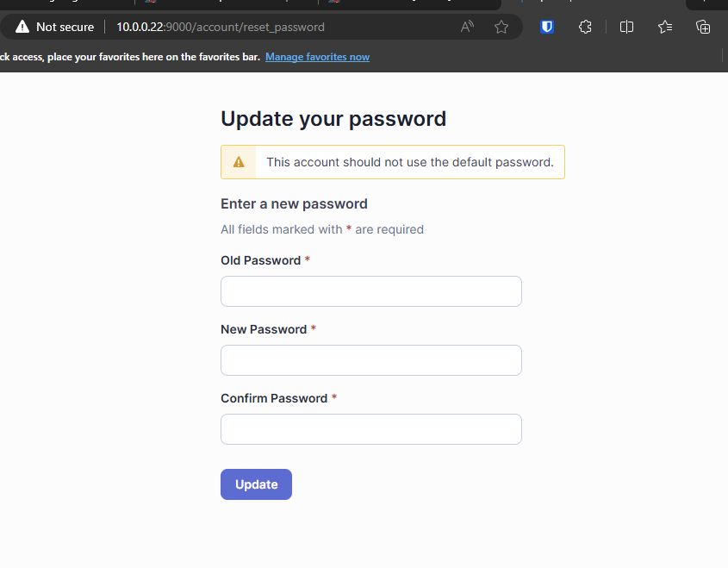Click the address bar URL text
The width and height of the screenshot is (728, 568).
click(x=221, y=27)
